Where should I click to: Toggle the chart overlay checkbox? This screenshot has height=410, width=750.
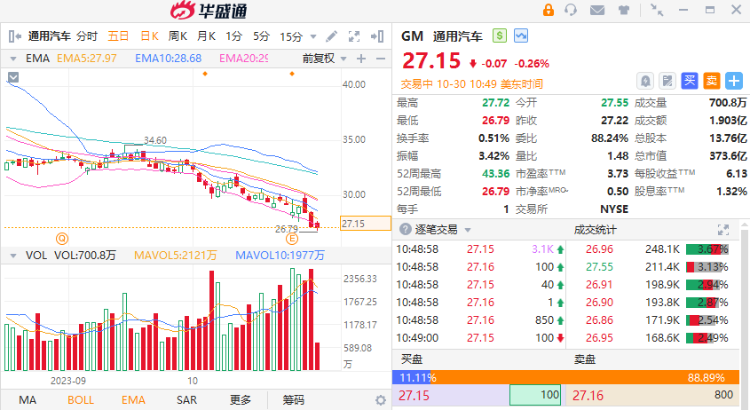tap(13, 77)
